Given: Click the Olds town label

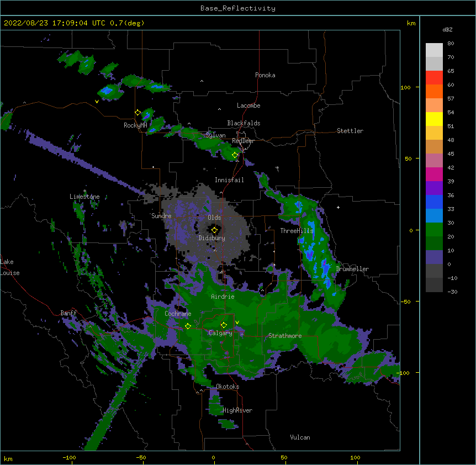Looking at the screenshot, I should [214, 218].
